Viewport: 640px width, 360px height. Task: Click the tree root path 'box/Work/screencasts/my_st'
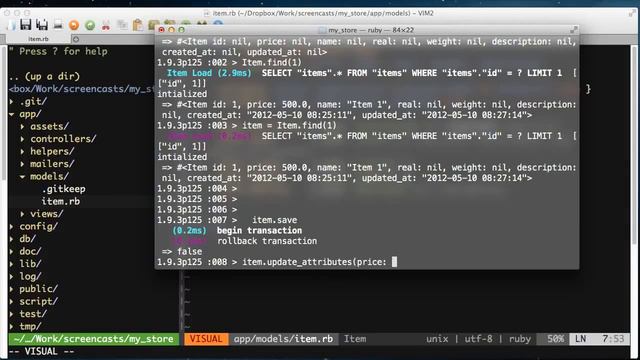point(82,89)
